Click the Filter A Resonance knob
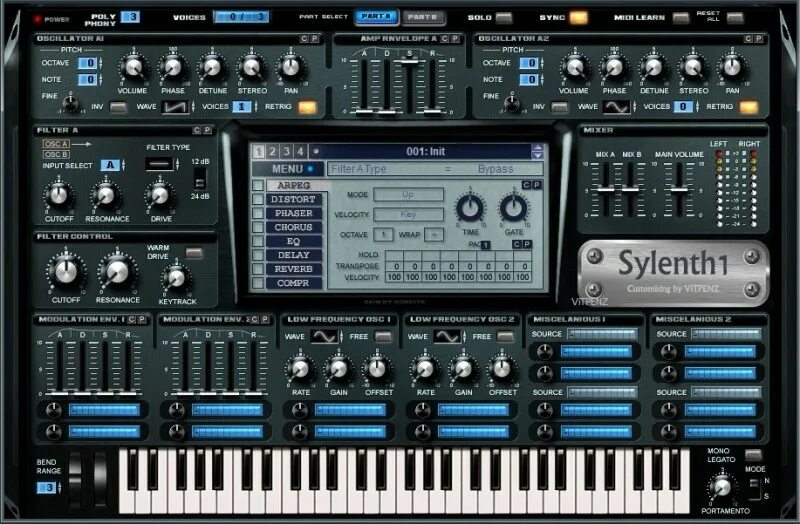 tap(106, 195)
